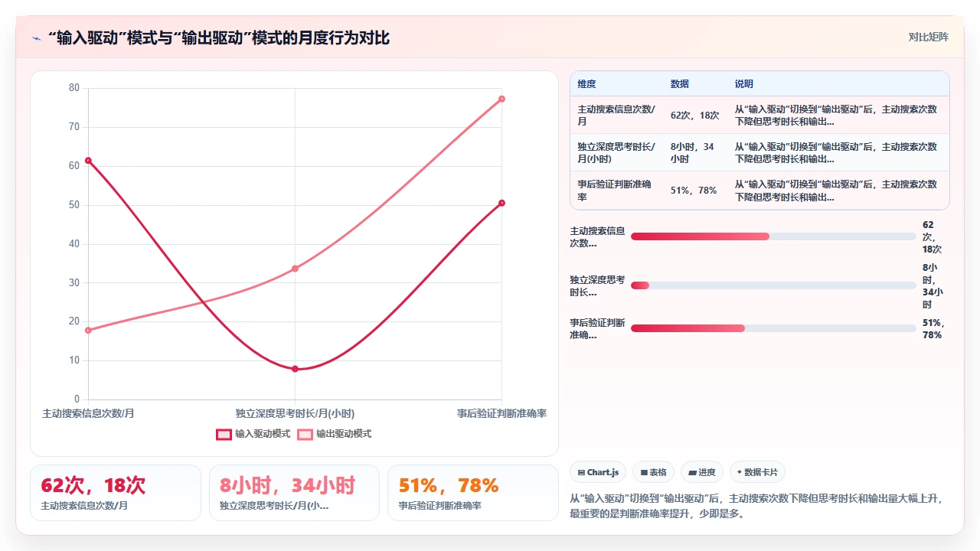Click the 输出驱动模式 legend color box
The height and width of the screenshot is (551, 980).
(x=305, y=434)
